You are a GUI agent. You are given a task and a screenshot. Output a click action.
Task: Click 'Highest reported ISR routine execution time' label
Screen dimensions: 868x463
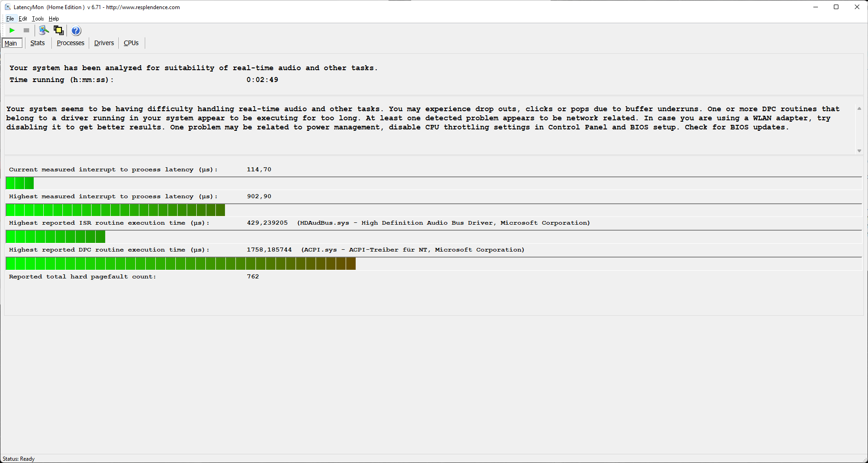pos(109,223)
